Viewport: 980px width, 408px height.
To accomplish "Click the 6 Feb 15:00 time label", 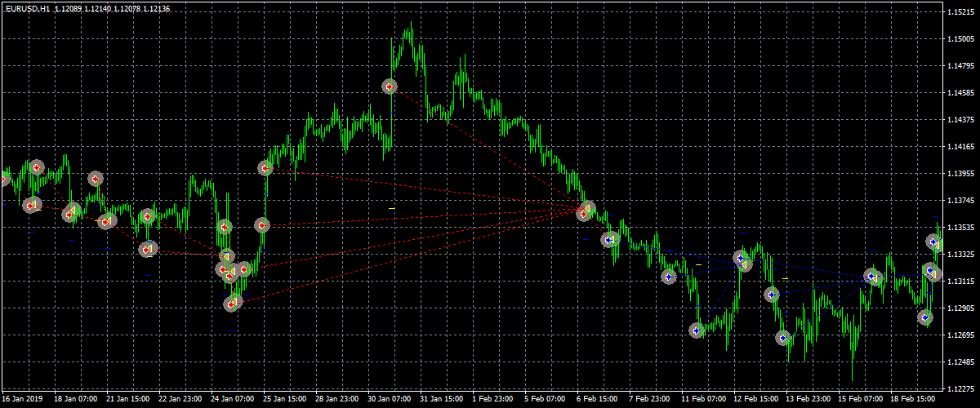I will tap(598, 399).
